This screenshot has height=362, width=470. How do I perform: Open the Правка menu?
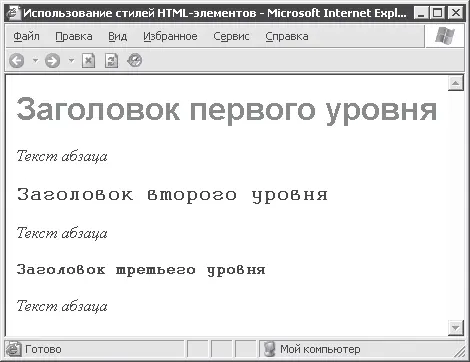tap(74, 36)
